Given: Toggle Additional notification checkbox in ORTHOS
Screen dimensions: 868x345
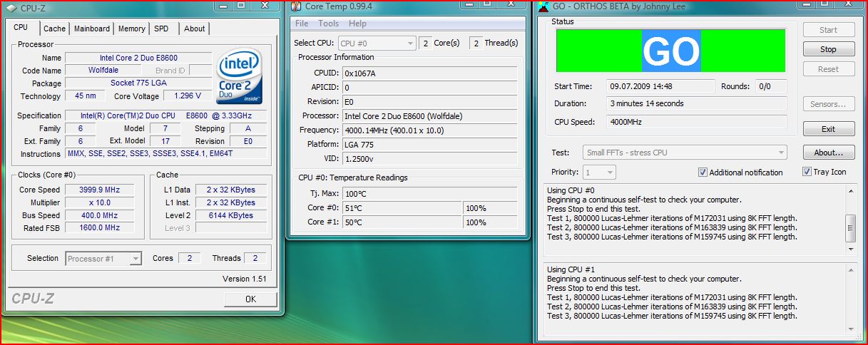Looking at the screenshot, I should point(703,172).
